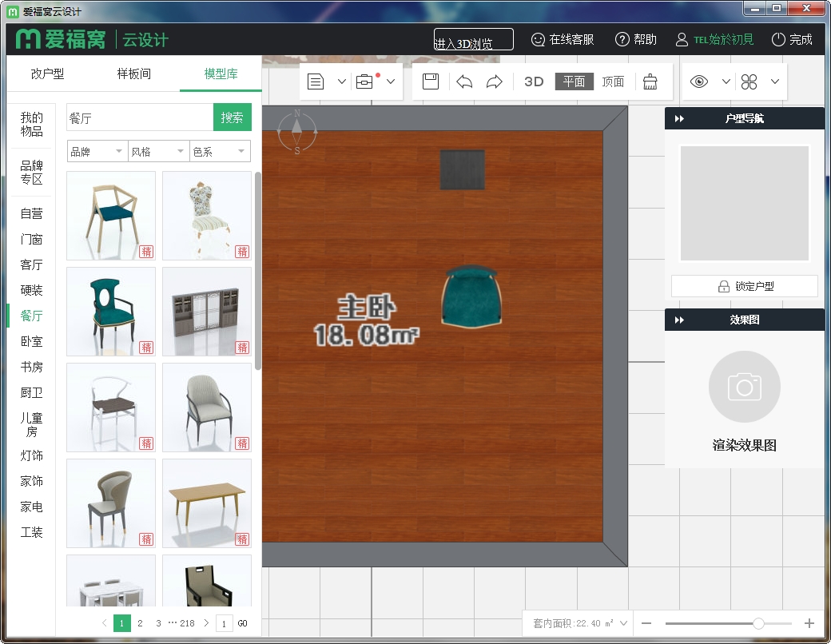831x644 pixels.
Task: Click the camera render icon
Action: [x=744, y=388]
